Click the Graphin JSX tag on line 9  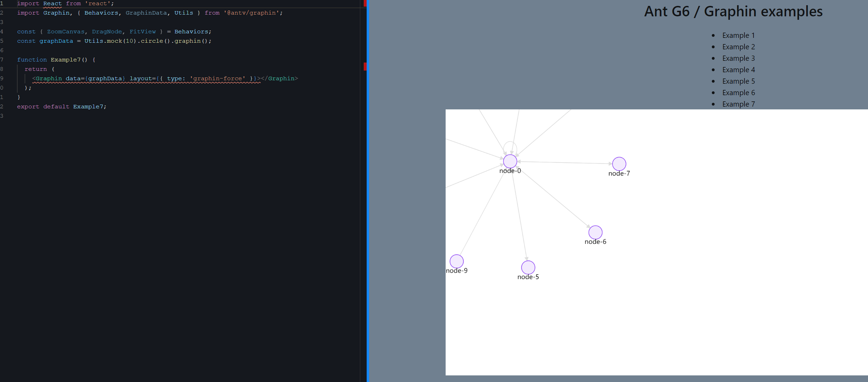pos(48,78)
